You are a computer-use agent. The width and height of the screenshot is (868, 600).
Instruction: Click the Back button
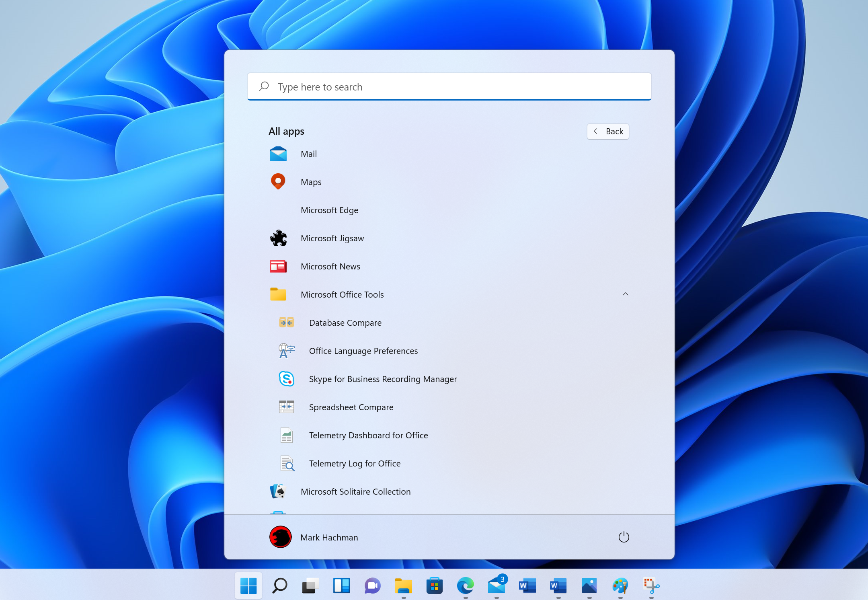[x=608, y=132]
